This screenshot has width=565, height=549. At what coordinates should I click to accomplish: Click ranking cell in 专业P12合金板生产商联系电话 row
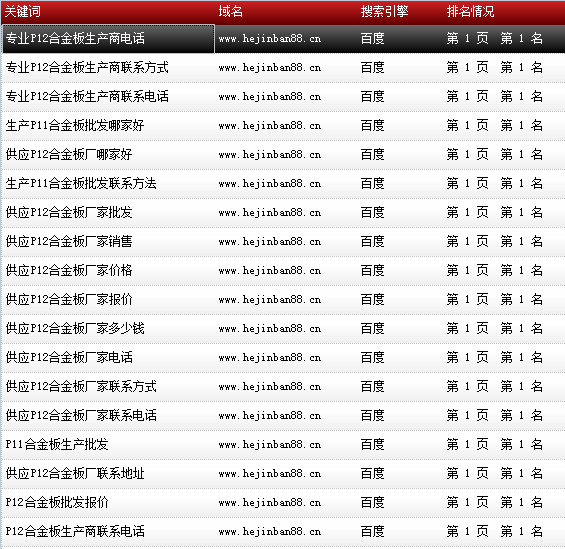tap(494, 97)
